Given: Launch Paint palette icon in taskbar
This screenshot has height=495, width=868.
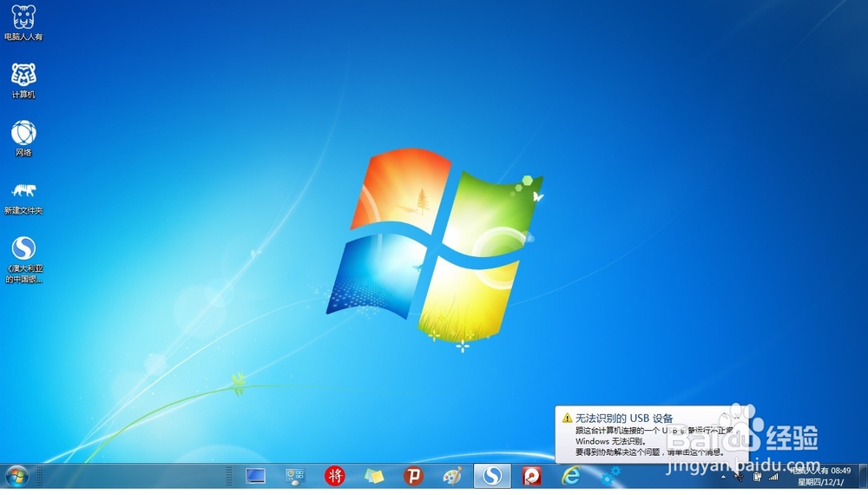Looking at the screenshot, I should coord(452,476).
